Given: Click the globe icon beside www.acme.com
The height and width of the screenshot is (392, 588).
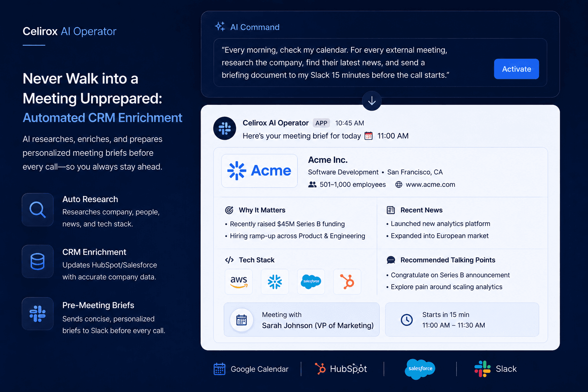Looking at the screenshot, I should [x=399, y=185].
